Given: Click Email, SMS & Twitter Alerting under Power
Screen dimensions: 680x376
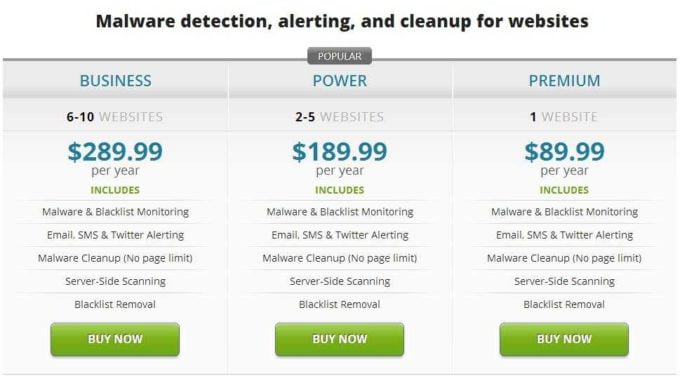Looking at the screenshot, I should click(340, 235).
